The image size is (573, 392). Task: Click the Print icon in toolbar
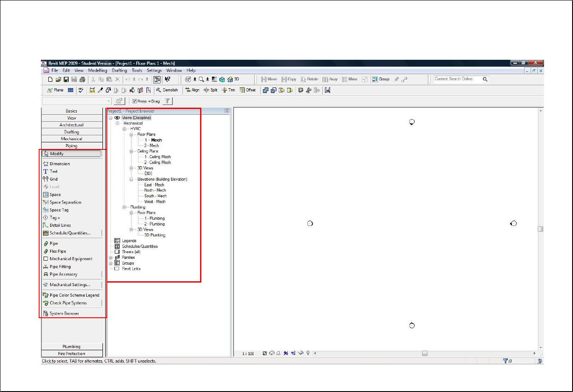82,80
